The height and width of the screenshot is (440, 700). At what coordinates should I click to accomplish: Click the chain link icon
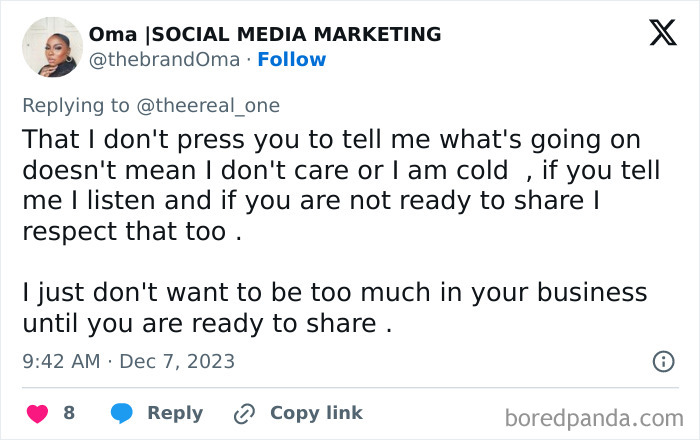[244, 413]
